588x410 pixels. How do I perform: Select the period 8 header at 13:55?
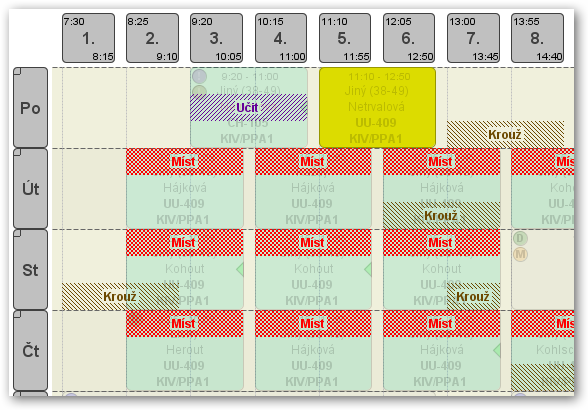pyautogui.click(x=537, y=38)
